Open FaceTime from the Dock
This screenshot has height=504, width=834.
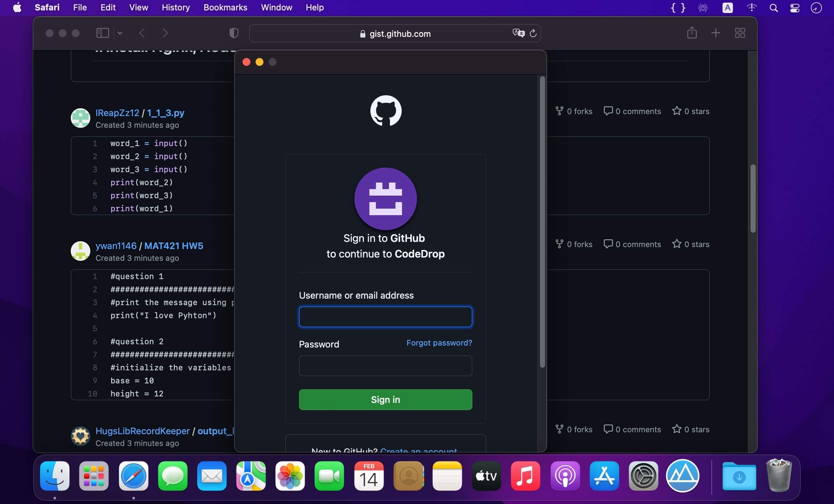click(x=329, y=476)
